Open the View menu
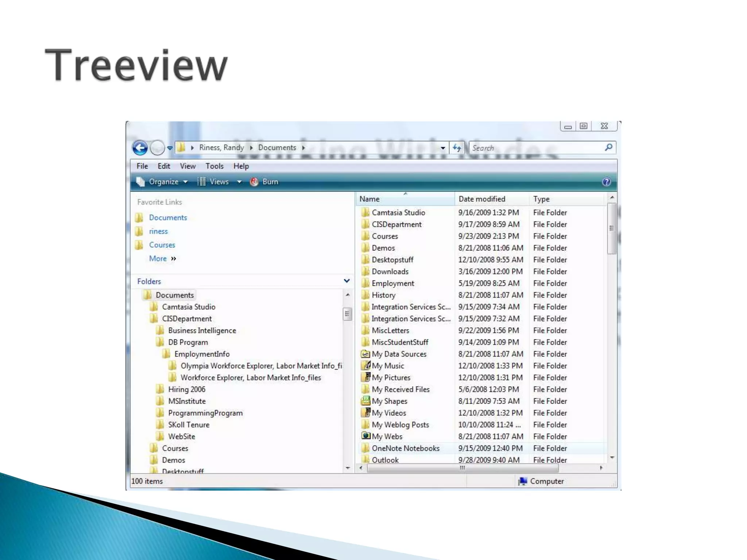 (x=187, y=166)
